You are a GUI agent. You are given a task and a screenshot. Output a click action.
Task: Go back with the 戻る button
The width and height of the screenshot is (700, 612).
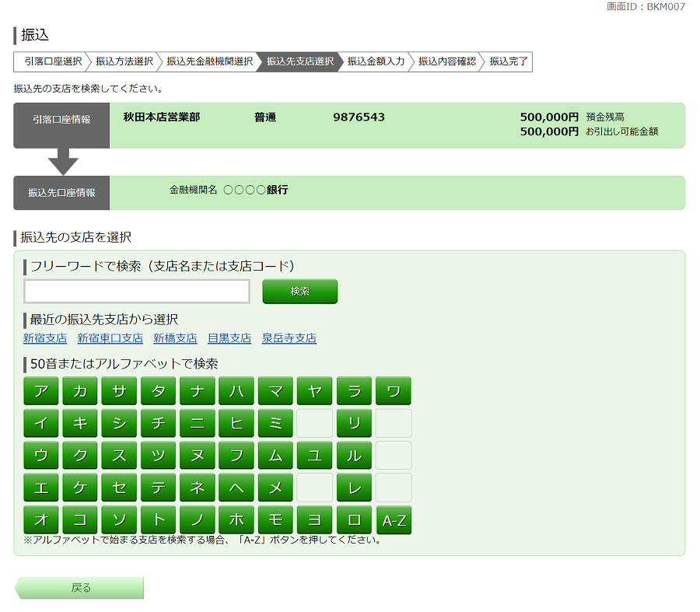pyautogui.click(x=79, y=588)
